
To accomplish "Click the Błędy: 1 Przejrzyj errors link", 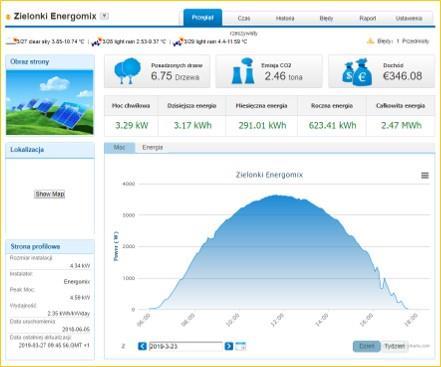I will click(403, 41).
